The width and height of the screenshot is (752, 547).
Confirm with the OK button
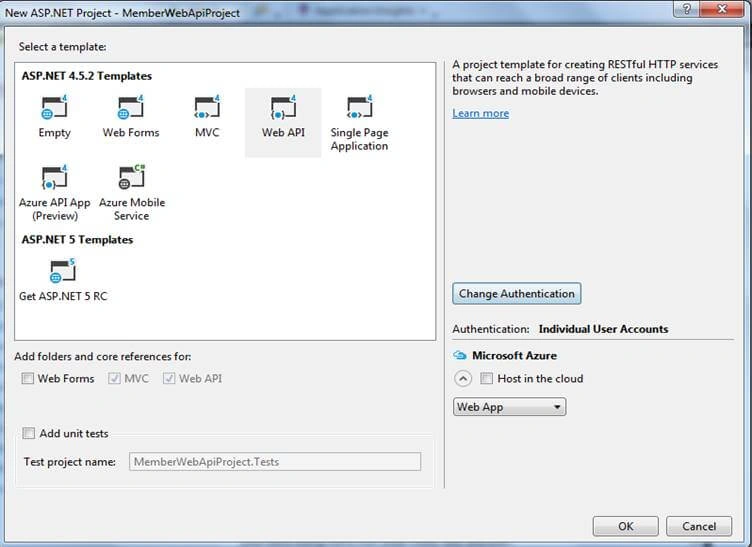coord(625,526)
